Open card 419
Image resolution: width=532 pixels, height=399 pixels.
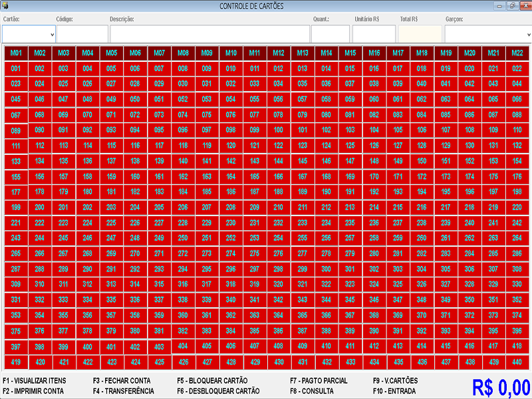(16, 362)
